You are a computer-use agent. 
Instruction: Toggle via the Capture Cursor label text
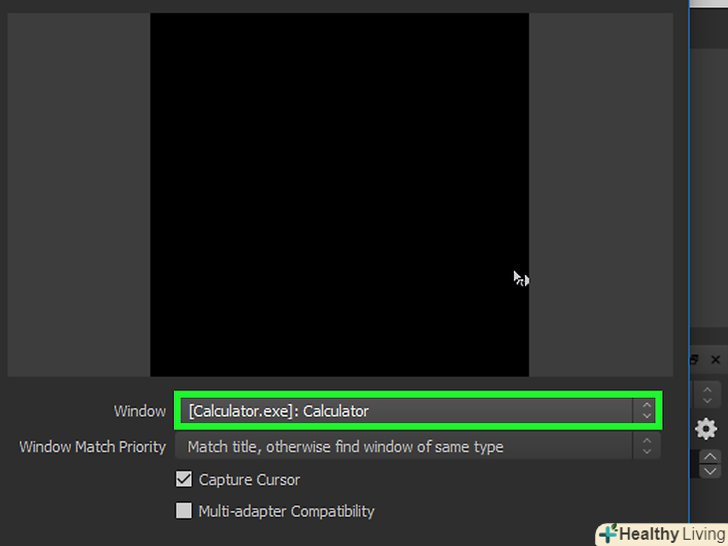click(x=249, y=480)
